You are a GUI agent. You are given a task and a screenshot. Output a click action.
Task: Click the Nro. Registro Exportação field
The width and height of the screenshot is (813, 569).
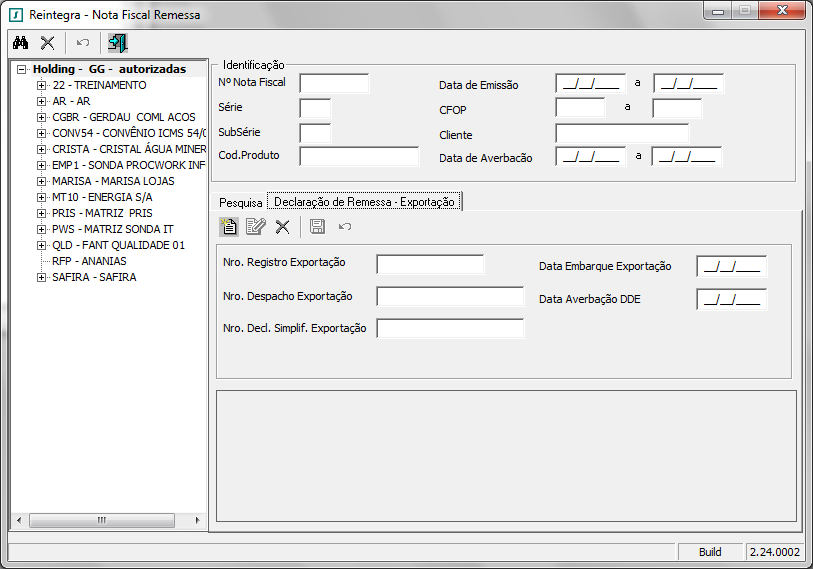click(x=430, y=264)
